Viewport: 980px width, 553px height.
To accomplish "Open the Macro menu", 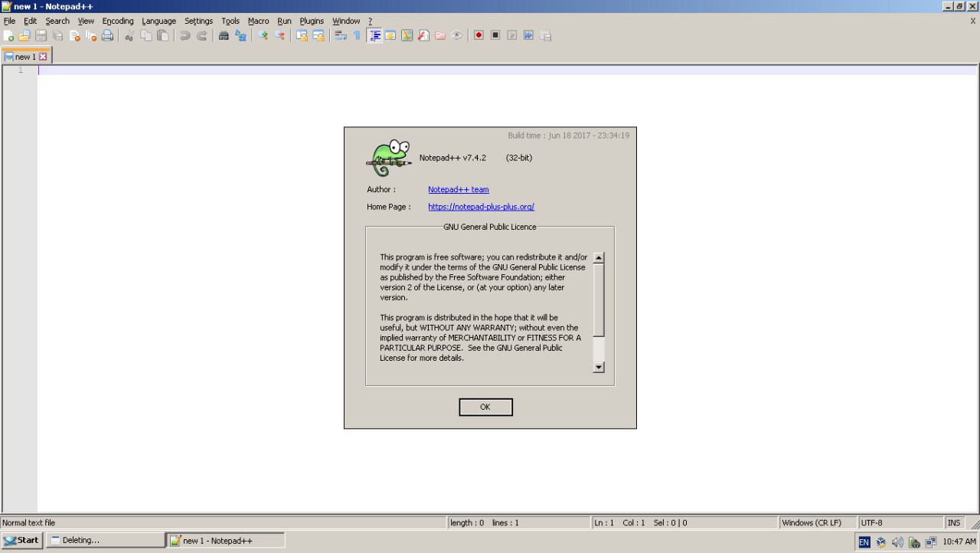I will [258, 21].
